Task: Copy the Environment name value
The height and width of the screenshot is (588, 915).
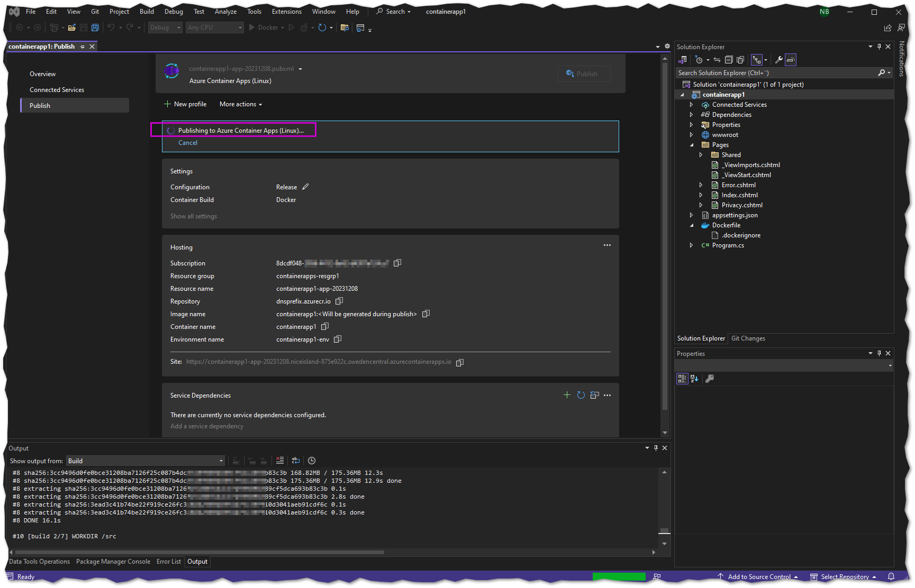Action: click(338, 339)
